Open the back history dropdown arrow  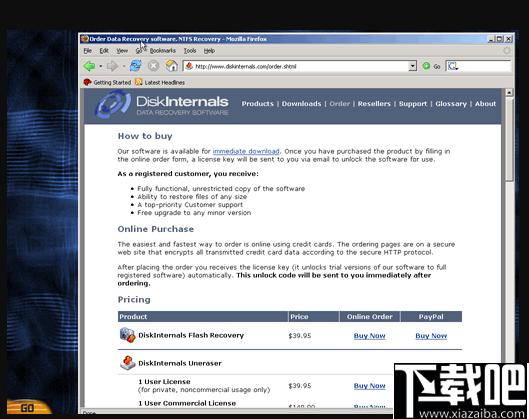click(x=101, y=66)
